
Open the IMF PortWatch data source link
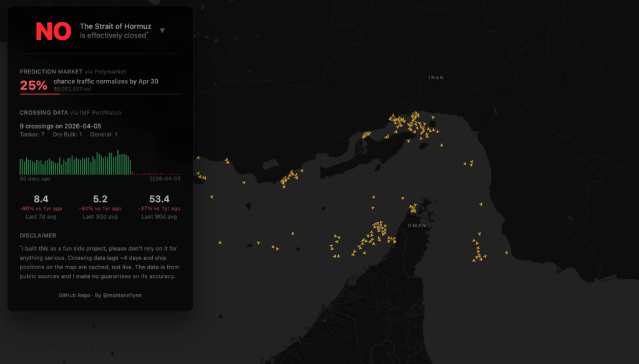click(100, 113)
